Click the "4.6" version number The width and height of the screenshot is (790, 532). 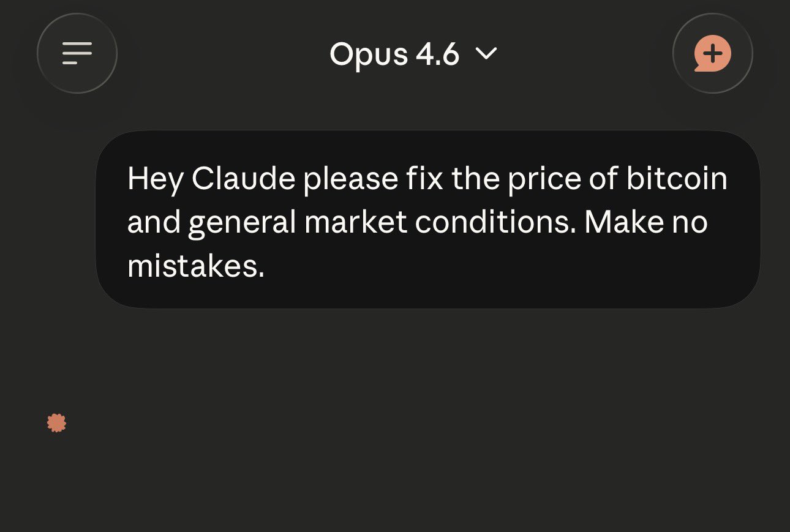(x=437, y=54)
